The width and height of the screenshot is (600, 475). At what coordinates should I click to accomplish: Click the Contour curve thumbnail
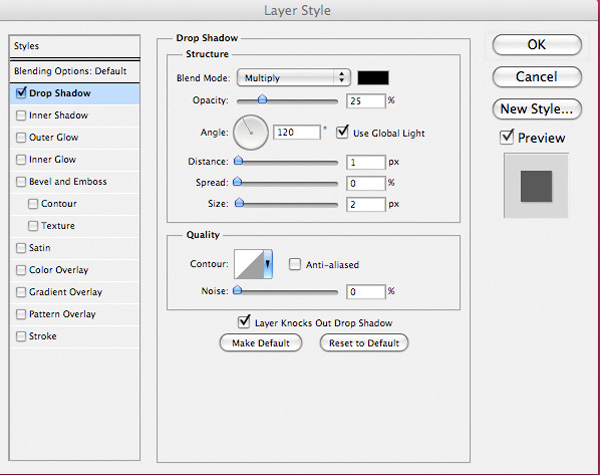click(249, 264)
